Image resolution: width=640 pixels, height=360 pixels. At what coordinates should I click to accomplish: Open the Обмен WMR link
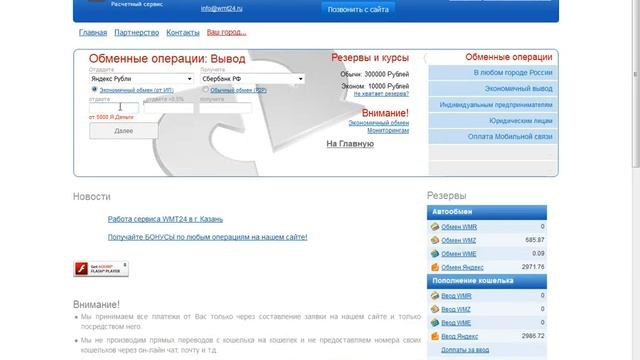tap(459, 227)
